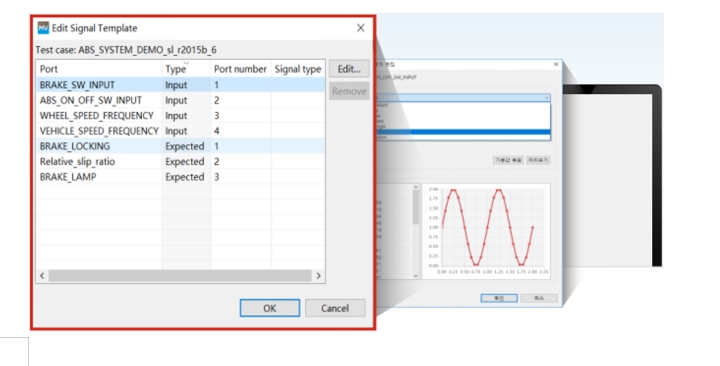Click the Signal type column header

[298, 69]
